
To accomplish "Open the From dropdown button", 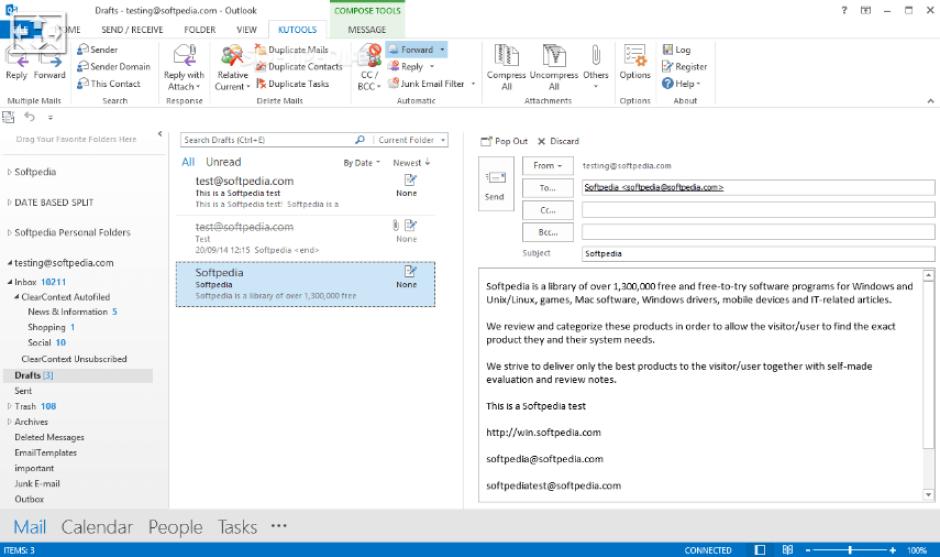I will click(547, 165).
